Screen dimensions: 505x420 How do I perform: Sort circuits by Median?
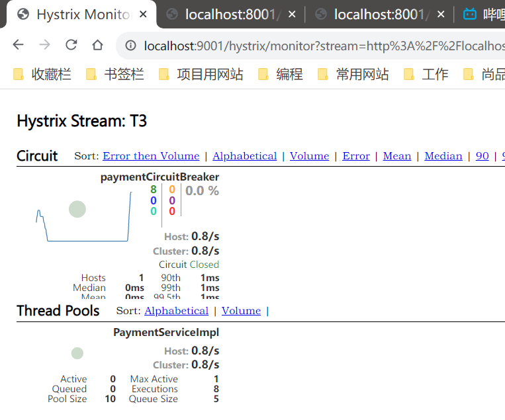(443, 156)
